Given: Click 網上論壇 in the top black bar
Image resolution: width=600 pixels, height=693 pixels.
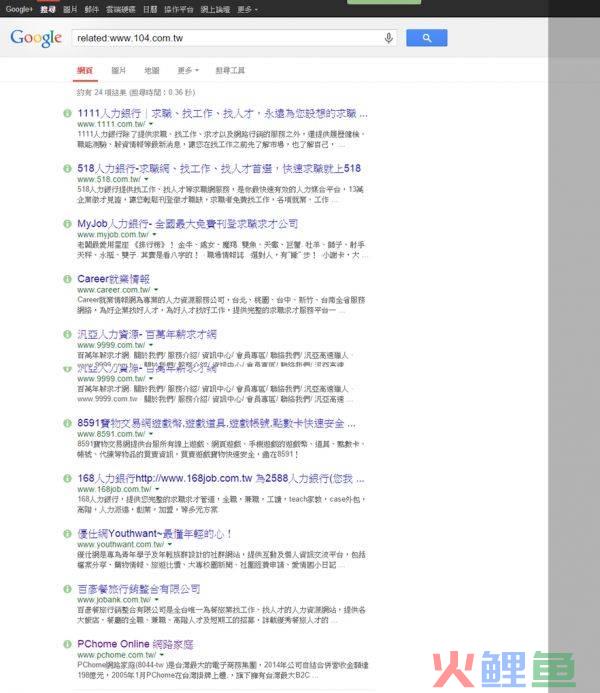Looking at the screenshot, I should coord(215,9).
